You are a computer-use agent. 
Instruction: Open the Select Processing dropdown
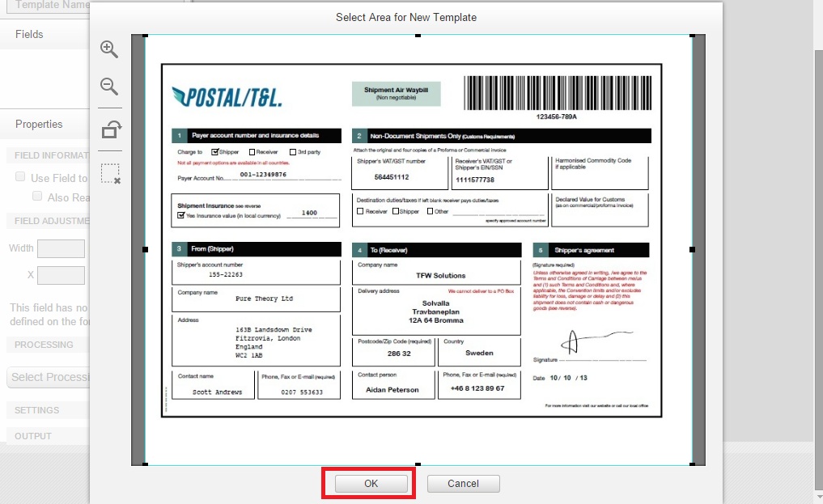47,377
